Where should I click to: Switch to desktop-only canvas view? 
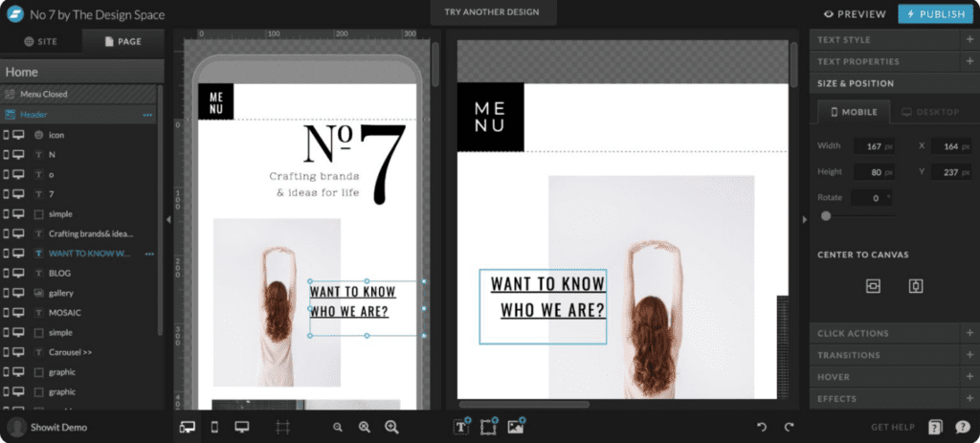[242, 427]
